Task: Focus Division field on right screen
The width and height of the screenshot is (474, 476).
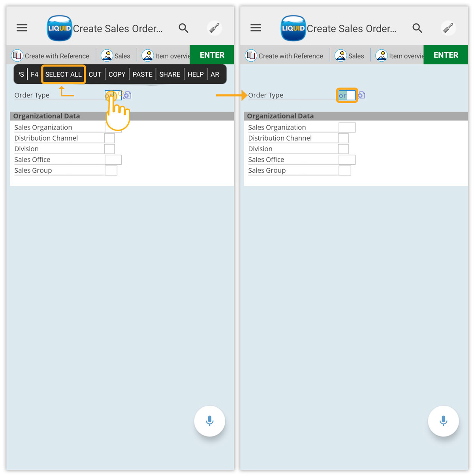Action: point(343,149)
